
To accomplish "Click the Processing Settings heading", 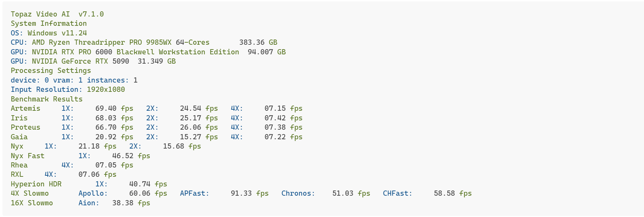I will [51, 70].
